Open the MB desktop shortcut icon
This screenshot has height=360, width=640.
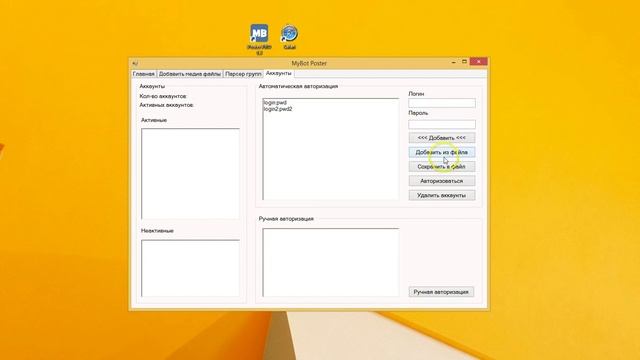pyautogui.click(x=259, y=33)
